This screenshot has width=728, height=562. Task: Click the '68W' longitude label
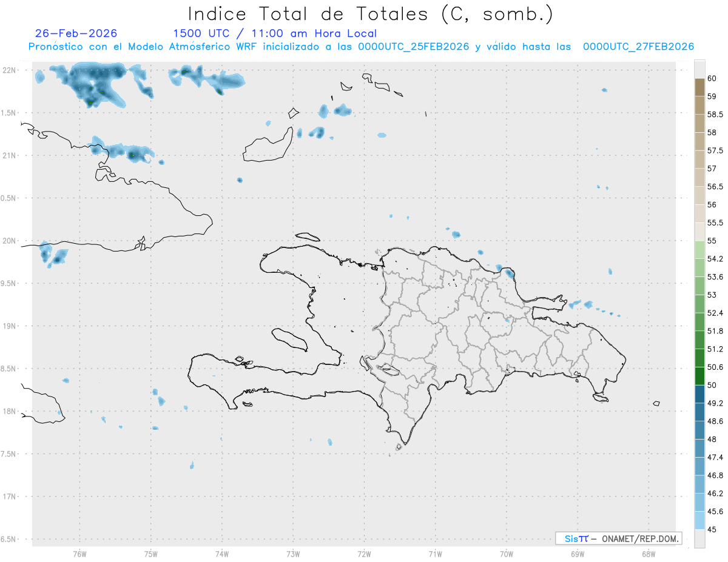[649, 554]
